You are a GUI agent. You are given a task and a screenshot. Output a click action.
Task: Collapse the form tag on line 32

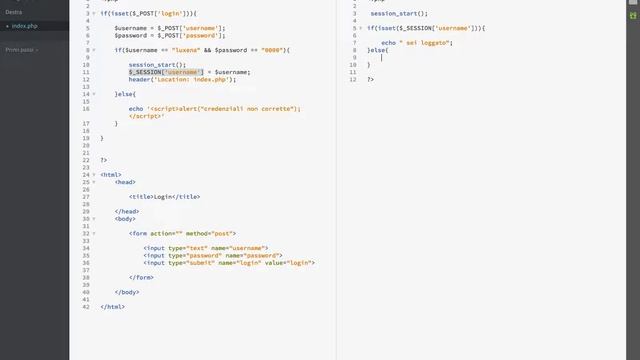coord(94,233)
